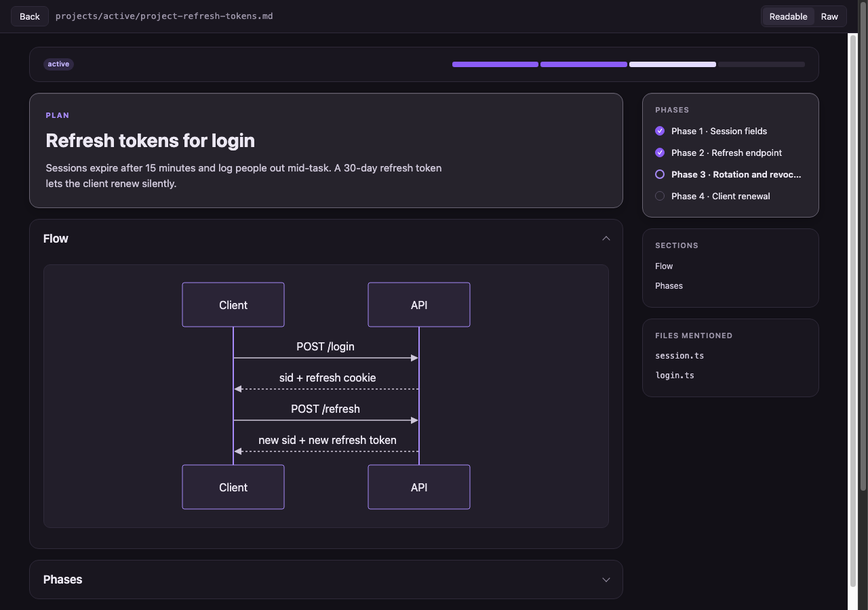Click the active status badge
This screenshot has height=610, width=868.
click(x=58, y=64)
